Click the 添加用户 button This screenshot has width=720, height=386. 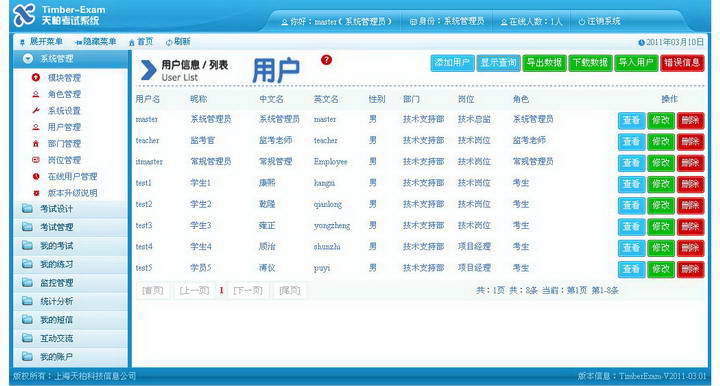[452, 63]
